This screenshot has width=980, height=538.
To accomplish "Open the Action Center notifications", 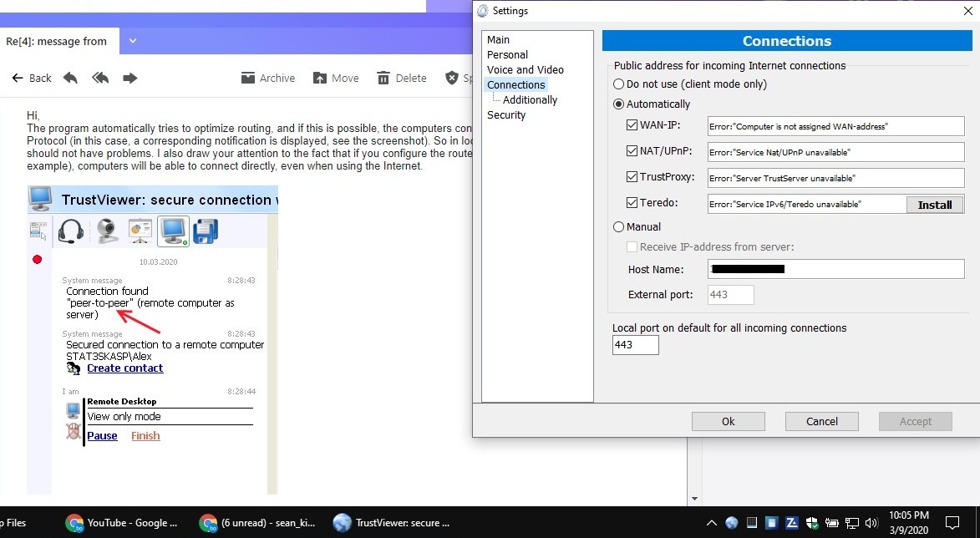I will pyautogui.click(x=952, y=522).
